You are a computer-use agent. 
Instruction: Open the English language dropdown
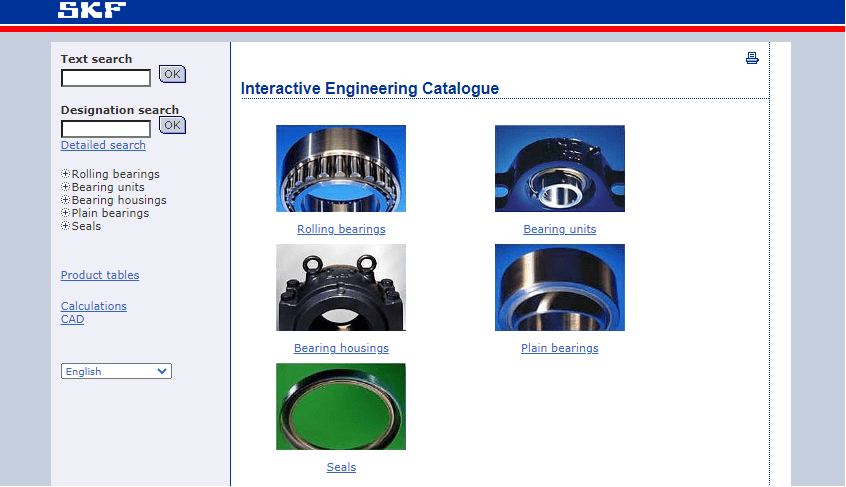click(116, 371)
